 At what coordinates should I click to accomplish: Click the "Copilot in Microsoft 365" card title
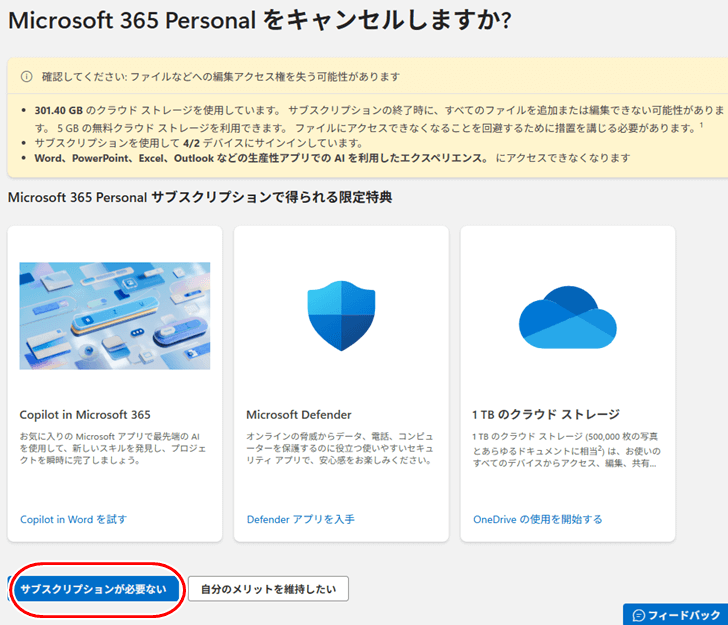85,414
